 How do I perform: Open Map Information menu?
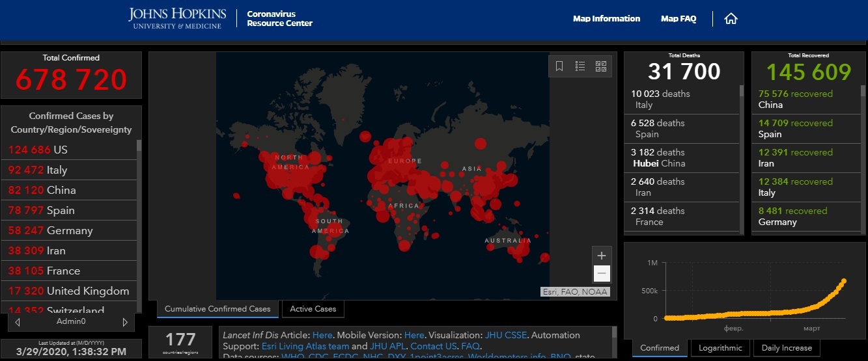click(x=606, y=19)
